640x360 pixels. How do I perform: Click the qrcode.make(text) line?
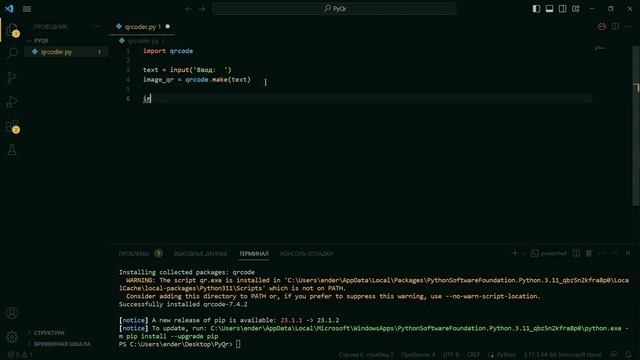click(x=197, y=80)
